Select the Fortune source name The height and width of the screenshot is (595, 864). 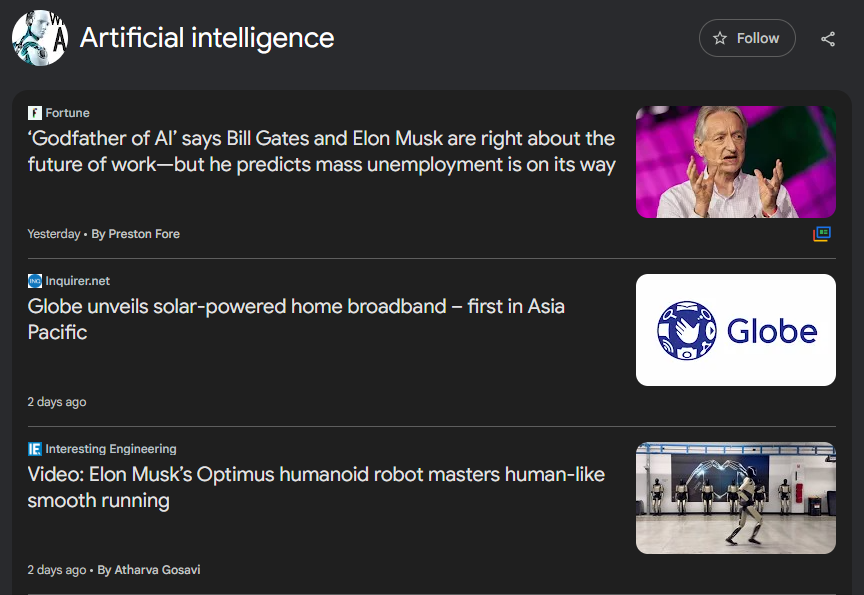pos(68,113)
